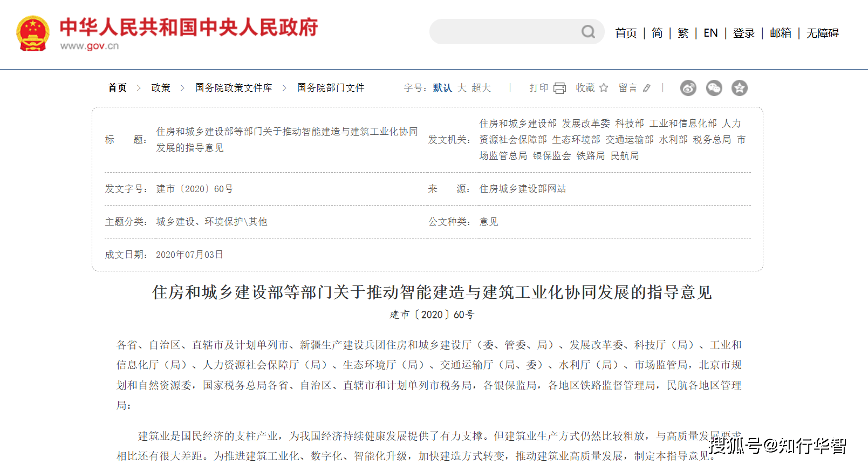Share to Qzone star icon
Viewport: 868px width, 464px height.
[739, 88]
